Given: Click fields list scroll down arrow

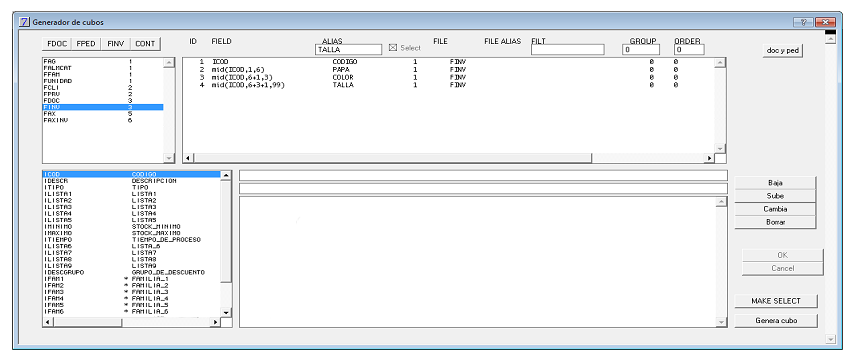Looking at the screenshot, I should [x=226, y=312].
